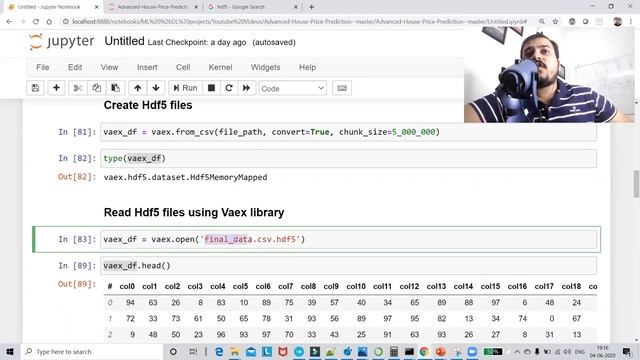
Task: Click the Out[82] HdfMemoryMapped output text
Action: click(x=185, y=178)
